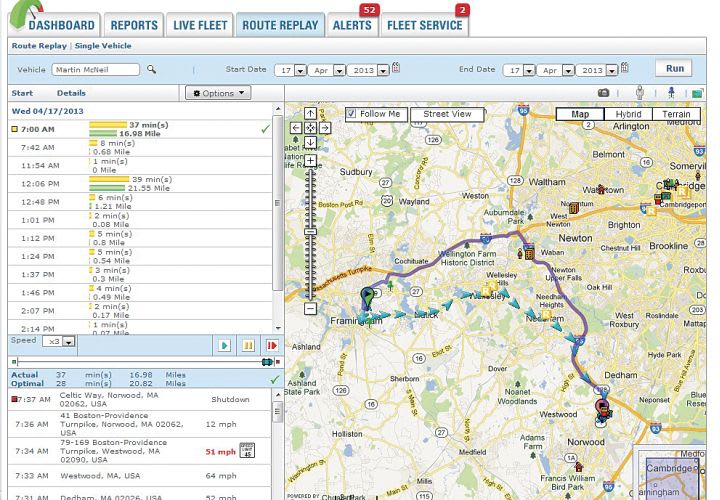
Task: Click the Route Replay breadcrumb link
Action: 39,46
